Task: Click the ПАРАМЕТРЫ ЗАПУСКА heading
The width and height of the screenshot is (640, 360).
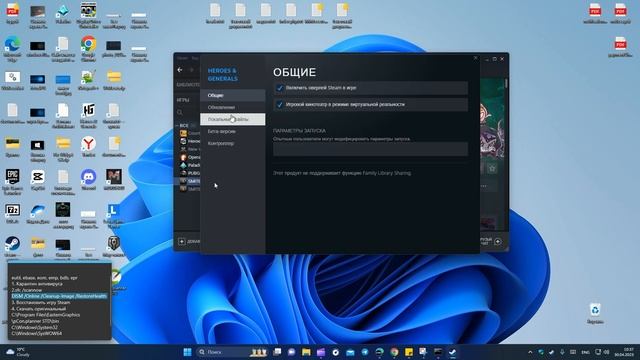Action: pyautogui.click(x=299, y=131)
